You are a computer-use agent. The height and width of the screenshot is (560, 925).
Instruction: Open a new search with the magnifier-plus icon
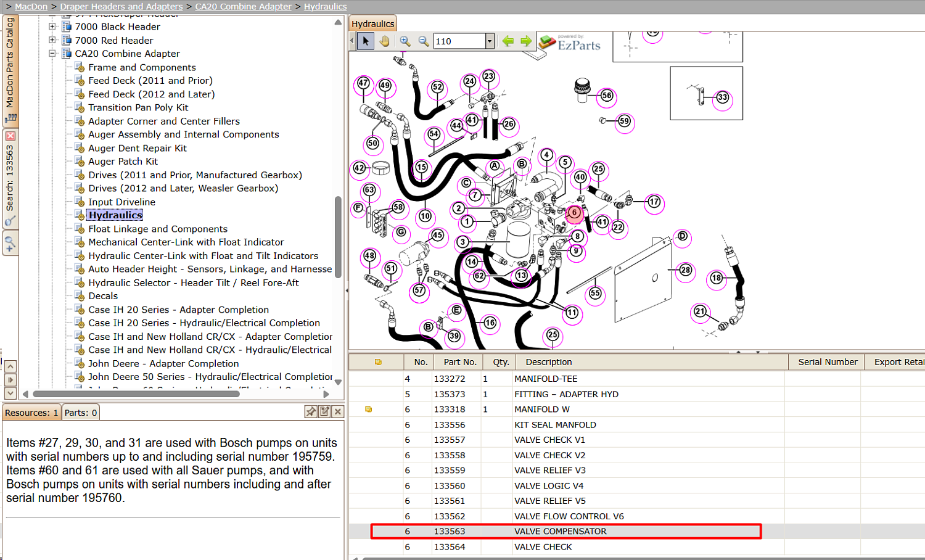(x=10, y=243)
